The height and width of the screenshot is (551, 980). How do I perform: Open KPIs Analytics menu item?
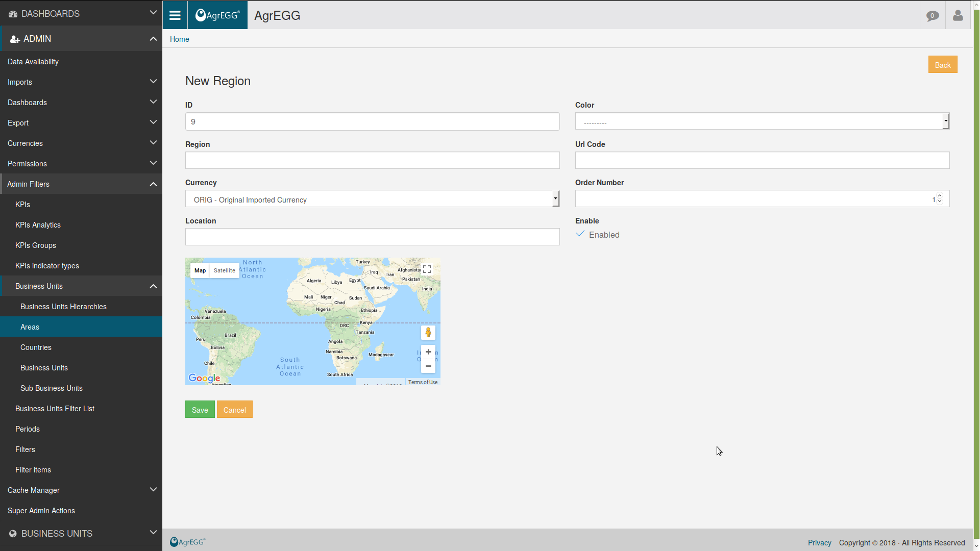(x=81, y=225)
